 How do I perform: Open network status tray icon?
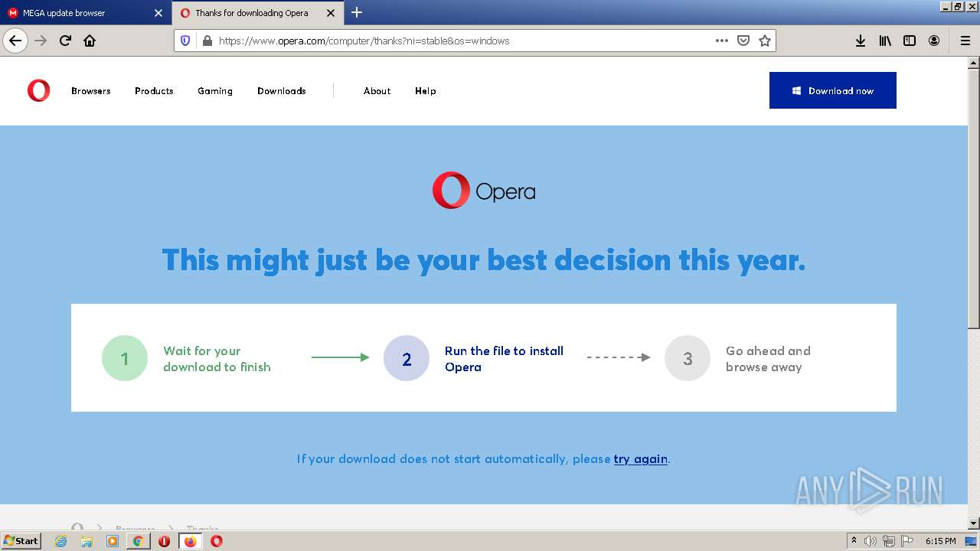[889, 541]
